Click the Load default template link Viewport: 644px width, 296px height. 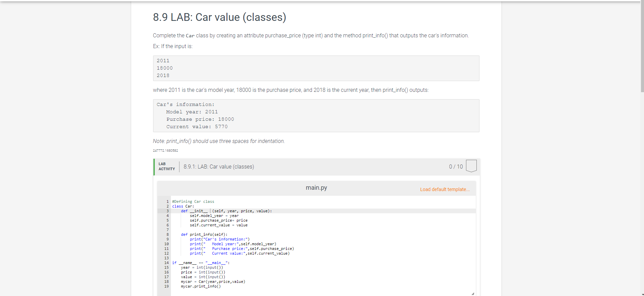[445, 189]
